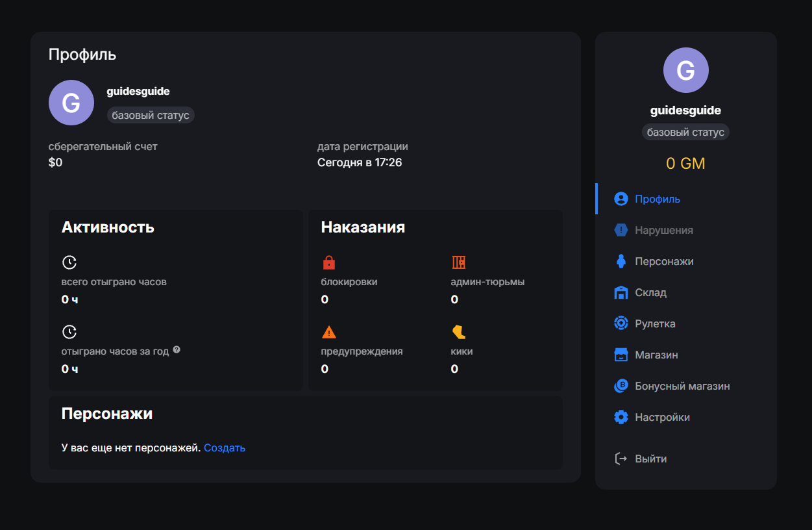Click the 0 GM balance in sidebar

point(685,163)
